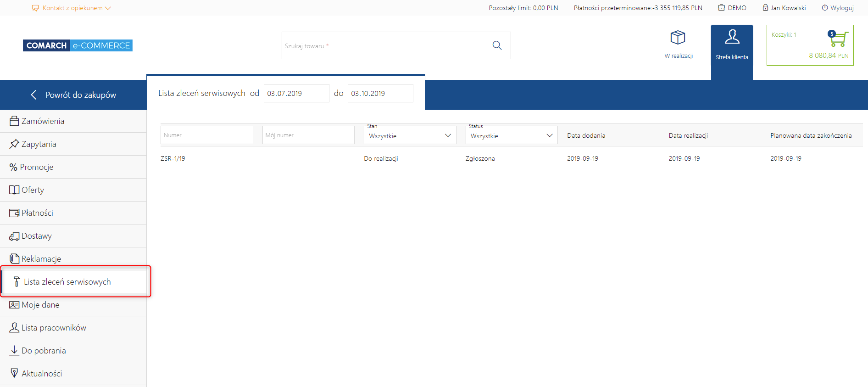Open Promocje menu section
The height and width of the screenshot is (387, 868).
(73, 167)
